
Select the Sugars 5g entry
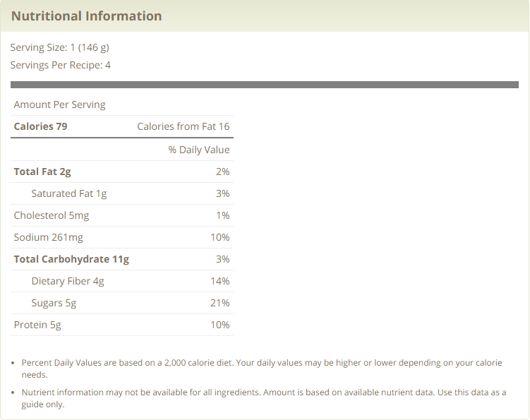53,303
